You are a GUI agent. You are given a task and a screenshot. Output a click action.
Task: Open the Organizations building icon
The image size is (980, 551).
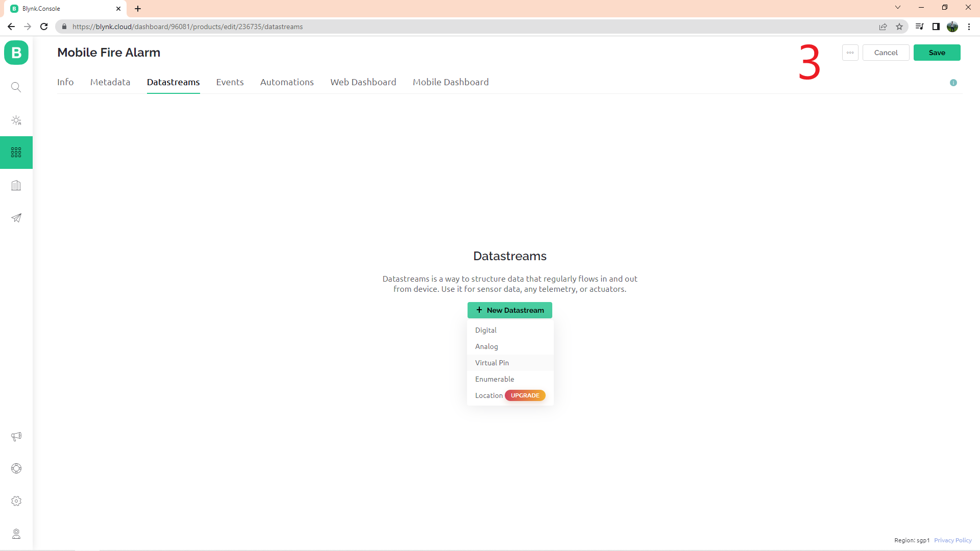tap(16, 185)
